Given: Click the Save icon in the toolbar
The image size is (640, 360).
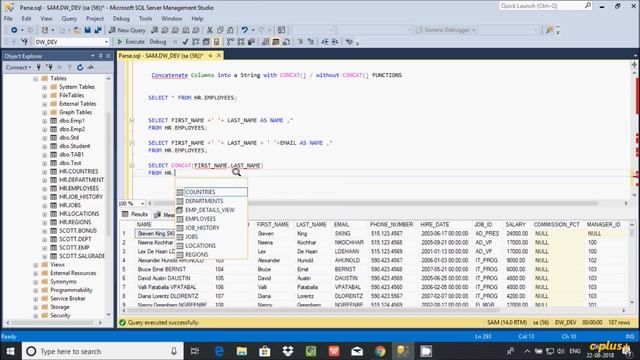Looking at the screenshot, I should (87, 30).
